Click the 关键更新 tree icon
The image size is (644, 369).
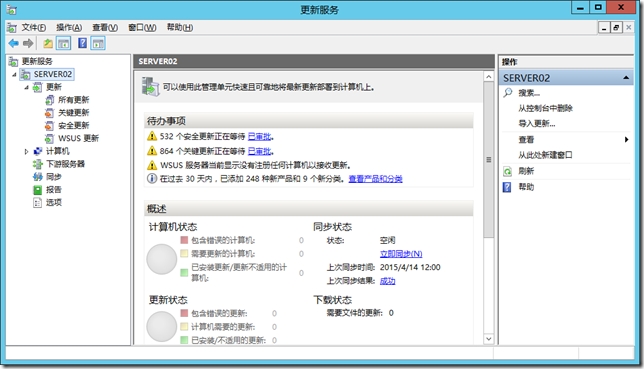pos(49,113)
